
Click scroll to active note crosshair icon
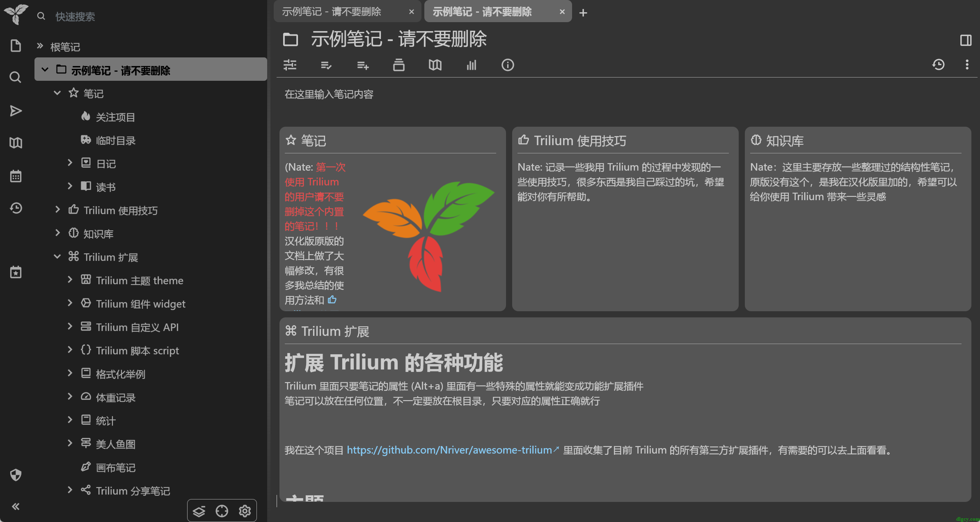222,511
